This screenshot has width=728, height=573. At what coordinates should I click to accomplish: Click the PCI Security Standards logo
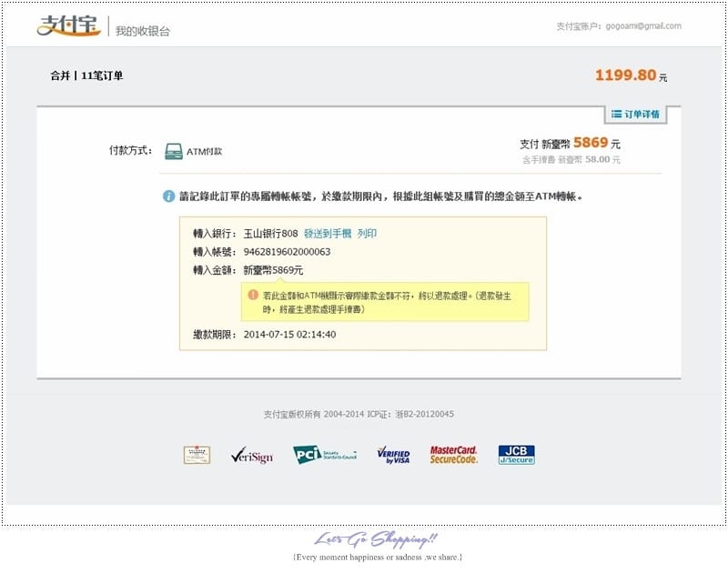[325, 455]
